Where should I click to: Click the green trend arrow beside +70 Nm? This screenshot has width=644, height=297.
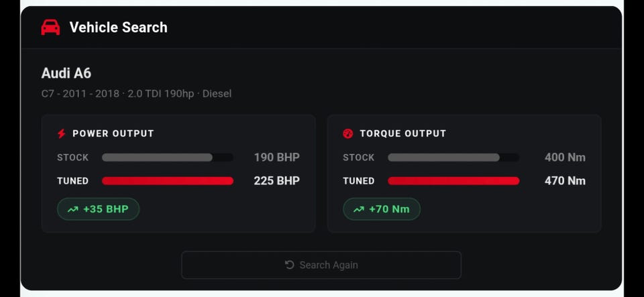[358, 209]
